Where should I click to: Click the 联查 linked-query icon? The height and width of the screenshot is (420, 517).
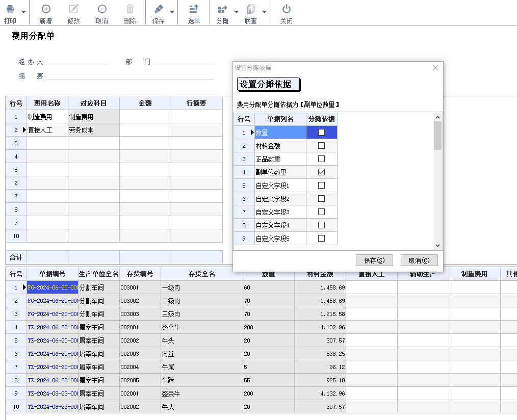pyautogui.click(x=252, y=9)
